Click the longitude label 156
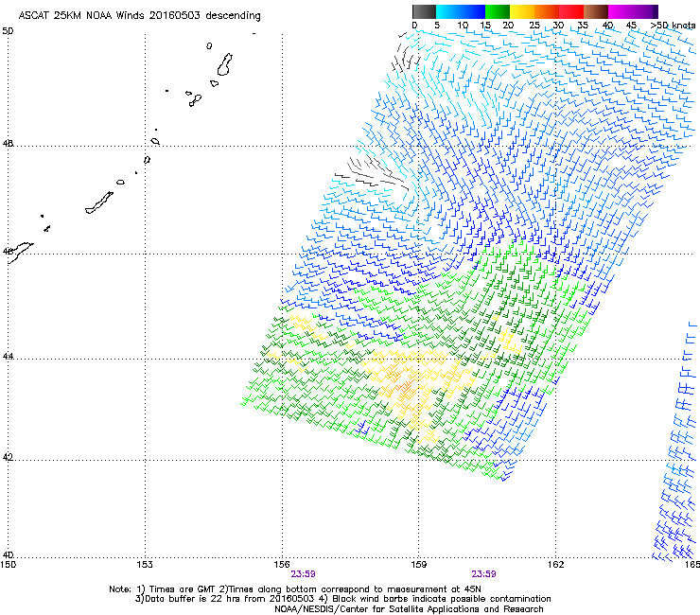The image size is (700, 615). click(x=282, y=565)
